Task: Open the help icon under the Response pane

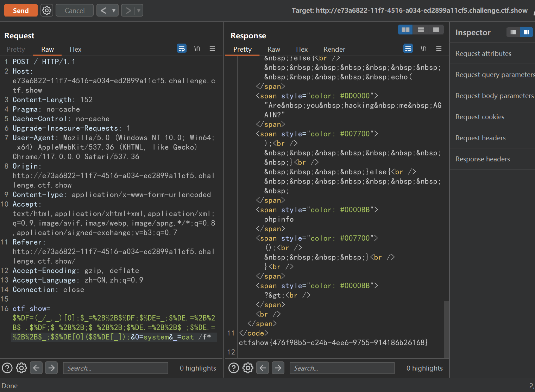Action: click(x=234, y=368)
